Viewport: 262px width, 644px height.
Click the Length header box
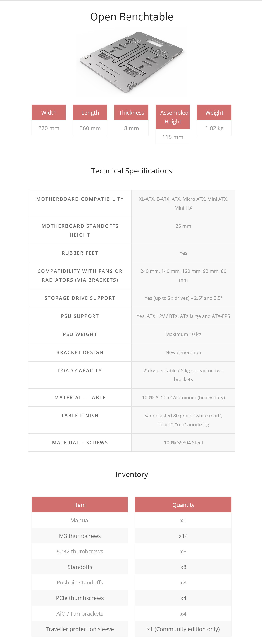(x=90, y=113)
